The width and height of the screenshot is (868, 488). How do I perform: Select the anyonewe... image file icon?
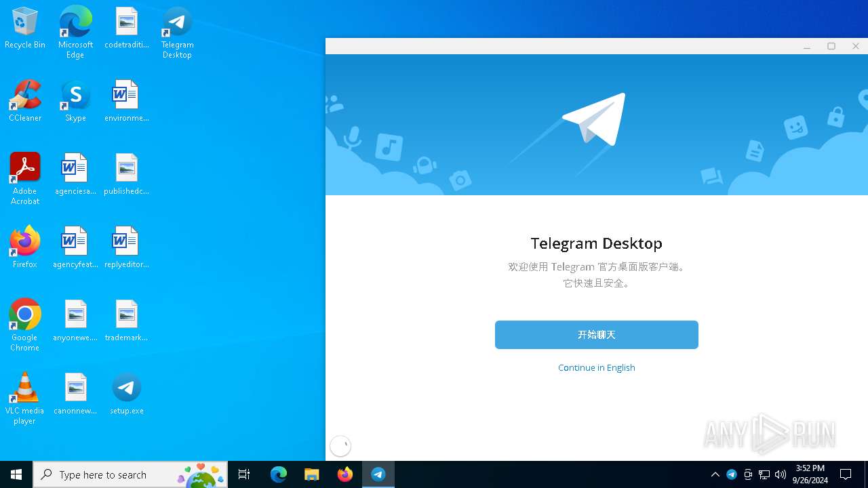tap(75, 321)
